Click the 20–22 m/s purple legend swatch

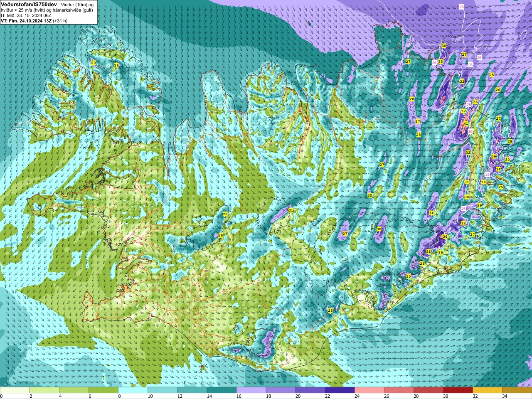pos(310,390)
